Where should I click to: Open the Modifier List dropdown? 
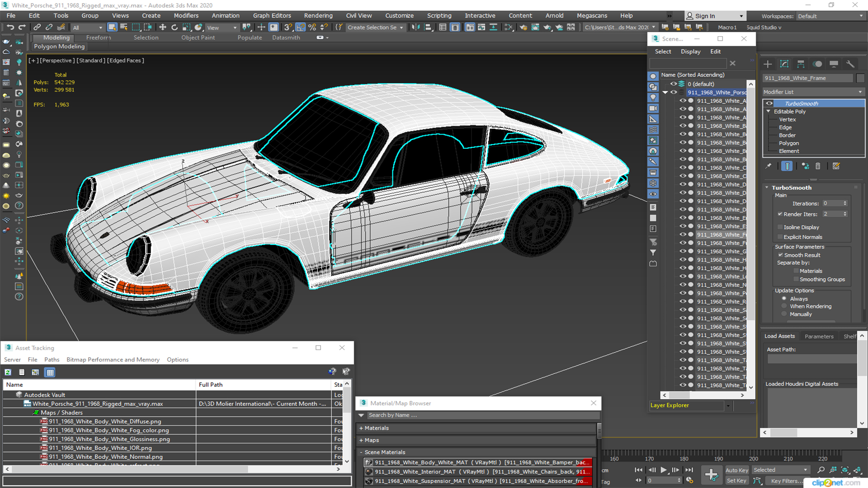click(x=813, y=92)
